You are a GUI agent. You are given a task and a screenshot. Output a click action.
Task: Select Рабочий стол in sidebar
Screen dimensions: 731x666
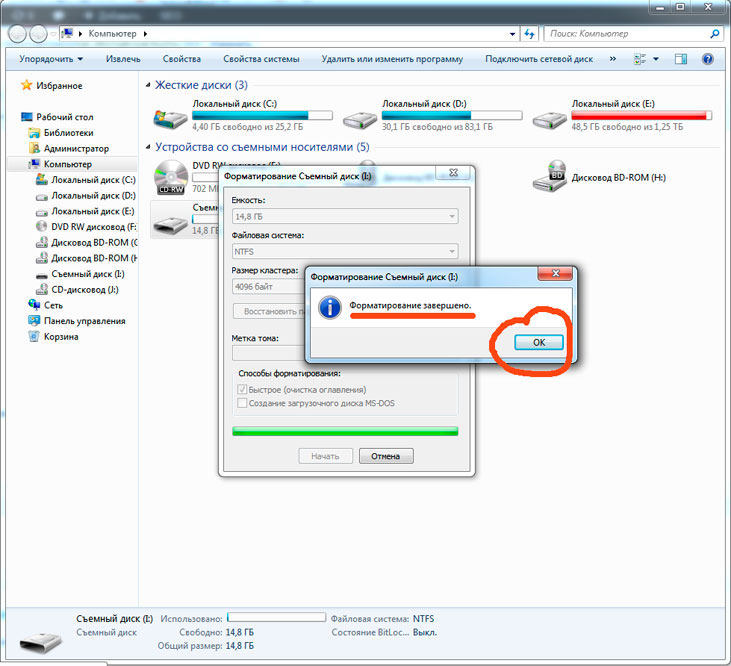(65, 117)
